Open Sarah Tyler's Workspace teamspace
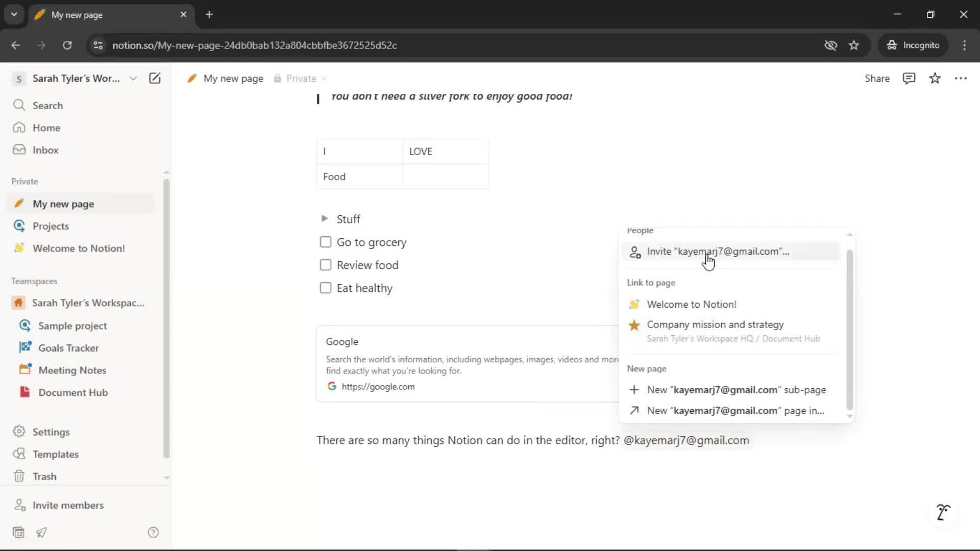Viewport: 980px width, 551px height. coord(81,303)
